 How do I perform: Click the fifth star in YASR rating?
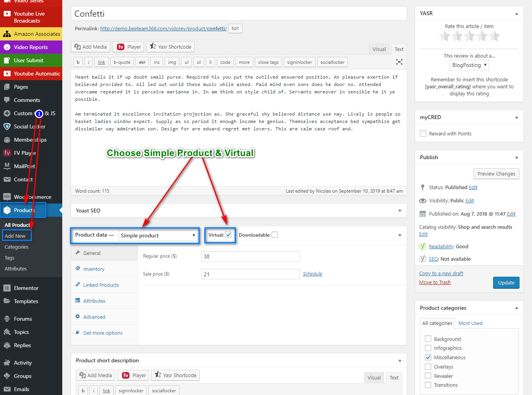click(494, 37)
